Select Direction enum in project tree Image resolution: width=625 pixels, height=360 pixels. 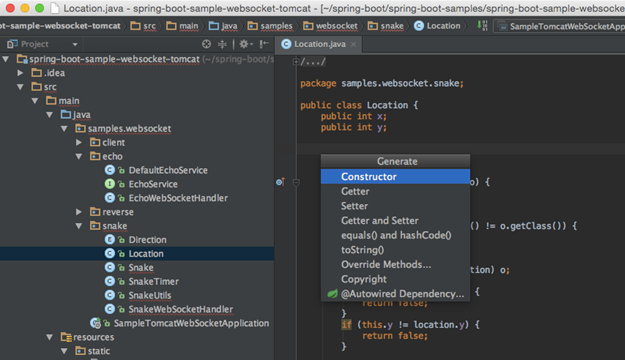click(x=147, y=240)
